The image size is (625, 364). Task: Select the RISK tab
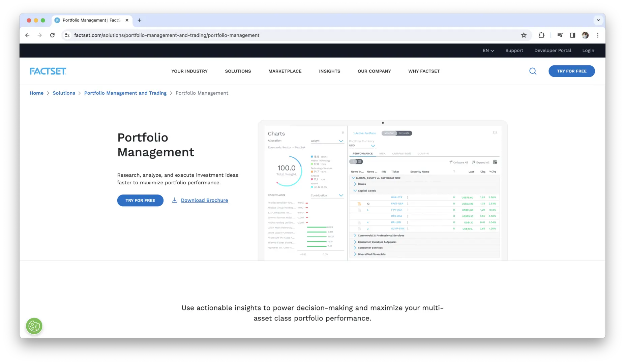(x=382, y=154)
